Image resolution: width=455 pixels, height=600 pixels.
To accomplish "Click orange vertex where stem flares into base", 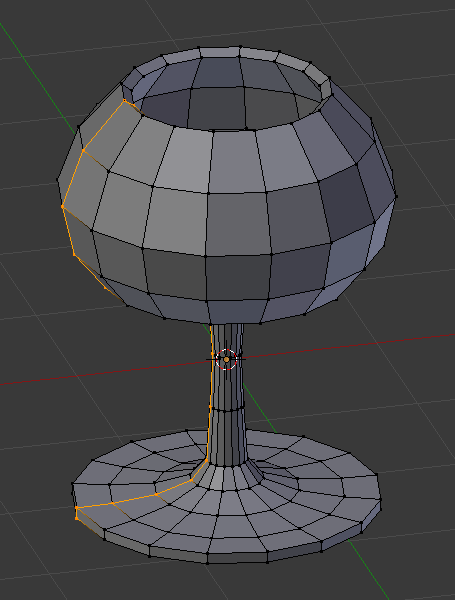I will 207,459.
